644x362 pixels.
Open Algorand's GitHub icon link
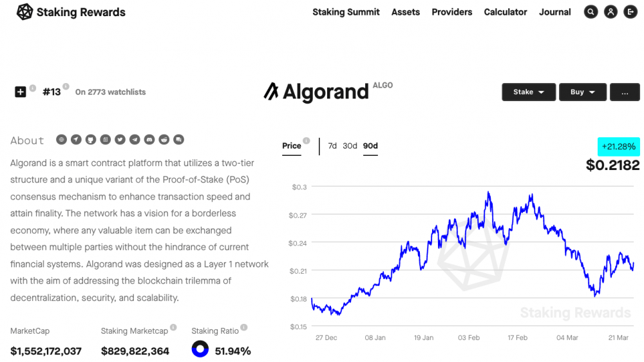point(91,140)
